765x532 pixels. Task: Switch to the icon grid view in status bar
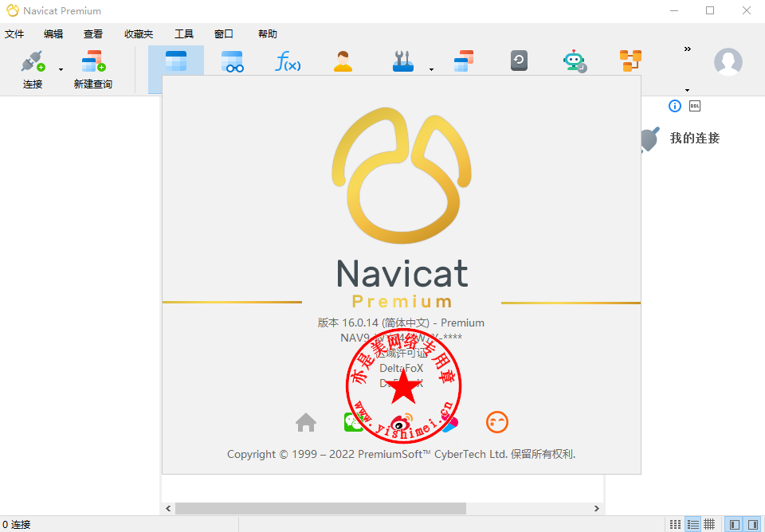(x=675, y=525)
